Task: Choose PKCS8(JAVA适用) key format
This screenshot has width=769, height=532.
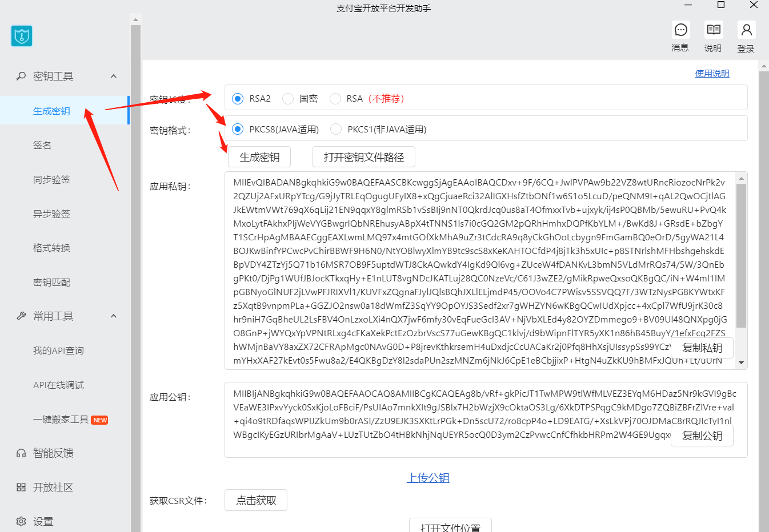Action: (238, 130)
